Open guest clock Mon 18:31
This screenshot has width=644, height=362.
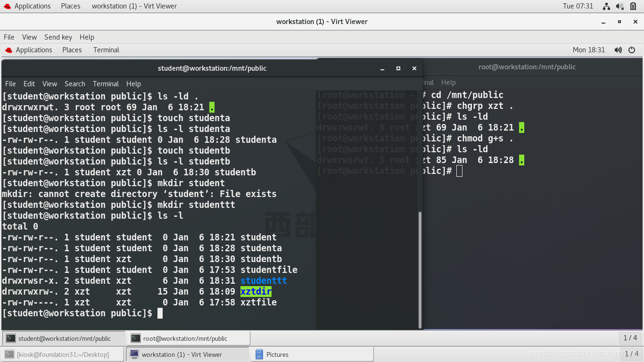pyautogui.click(x=588, y=49)
